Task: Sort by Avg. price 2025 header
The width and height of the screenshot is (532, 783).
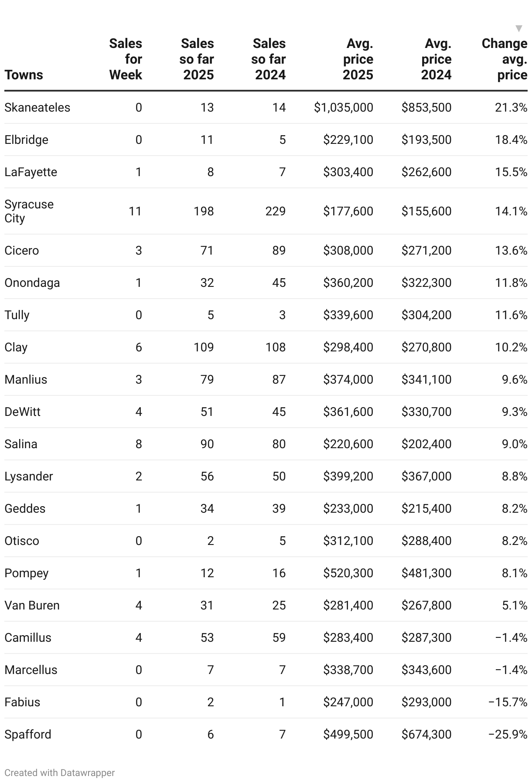Action: tap(358, 59)
